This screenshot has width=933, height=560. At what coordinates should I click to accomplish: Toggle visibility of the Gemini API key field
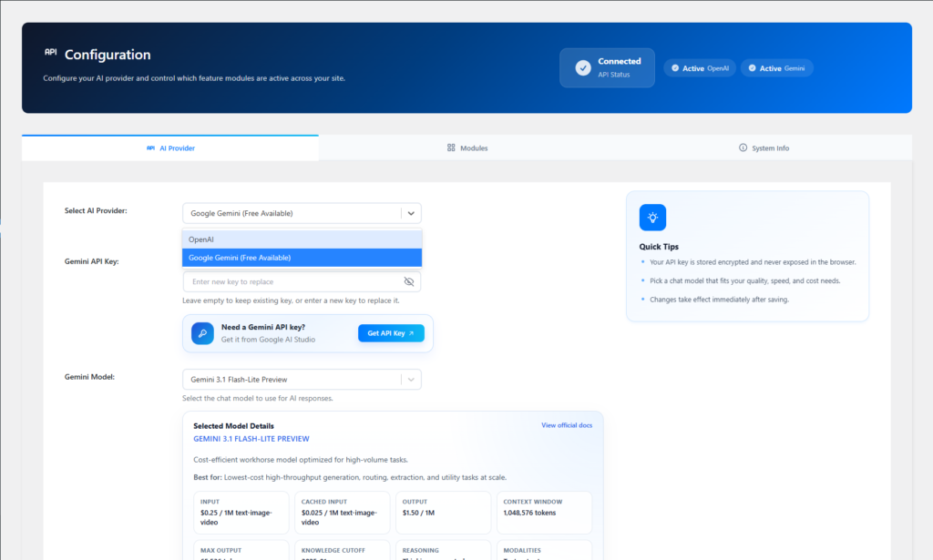[408, 280]
